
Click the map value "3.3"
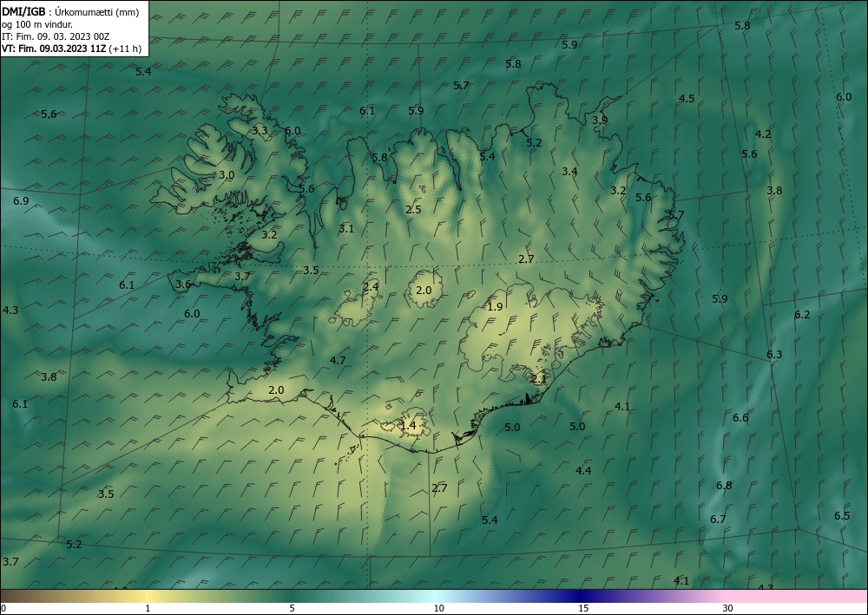[x=260, y=130]
